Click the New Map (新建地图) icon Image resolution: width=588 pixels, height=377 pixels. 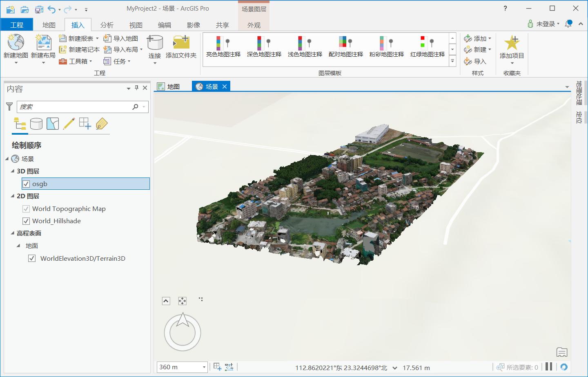click(16, 42)
